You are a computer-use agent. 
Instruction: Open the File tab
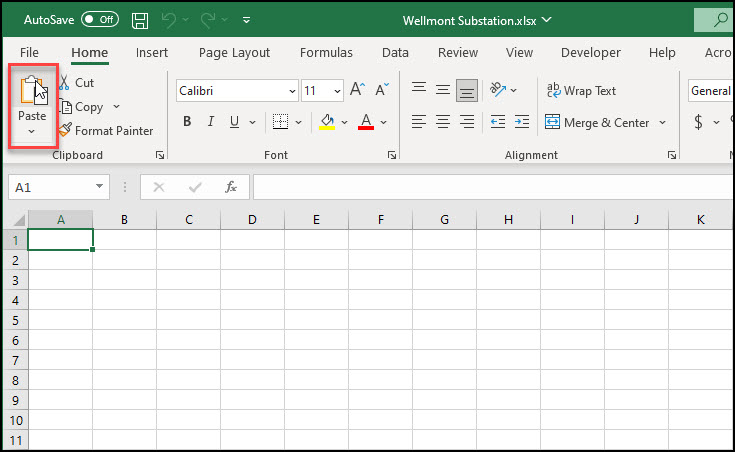tap(29, 53)
